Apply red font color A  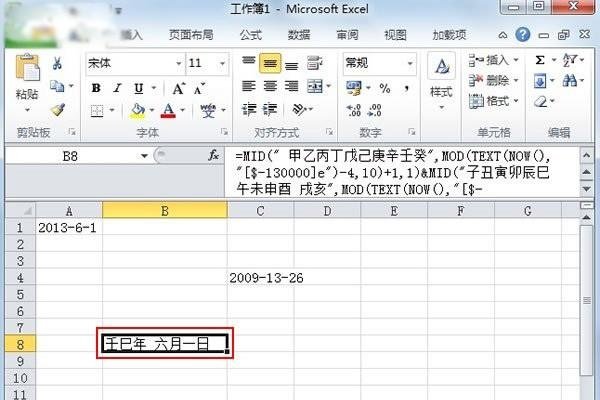[x=168, y=111]
